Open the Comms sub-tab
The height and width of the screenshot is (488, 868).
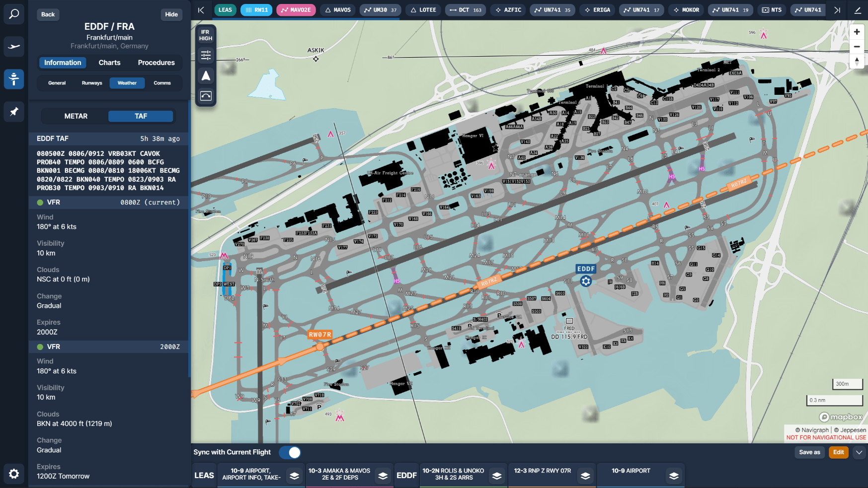pyautogui.click(x=162, y=83)
